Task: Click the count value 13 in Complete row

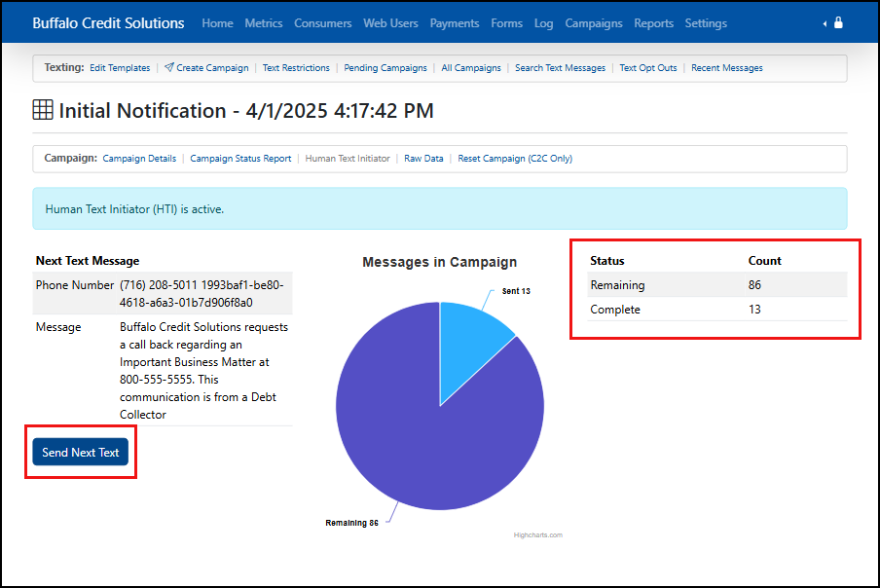Action: [754, 310]
